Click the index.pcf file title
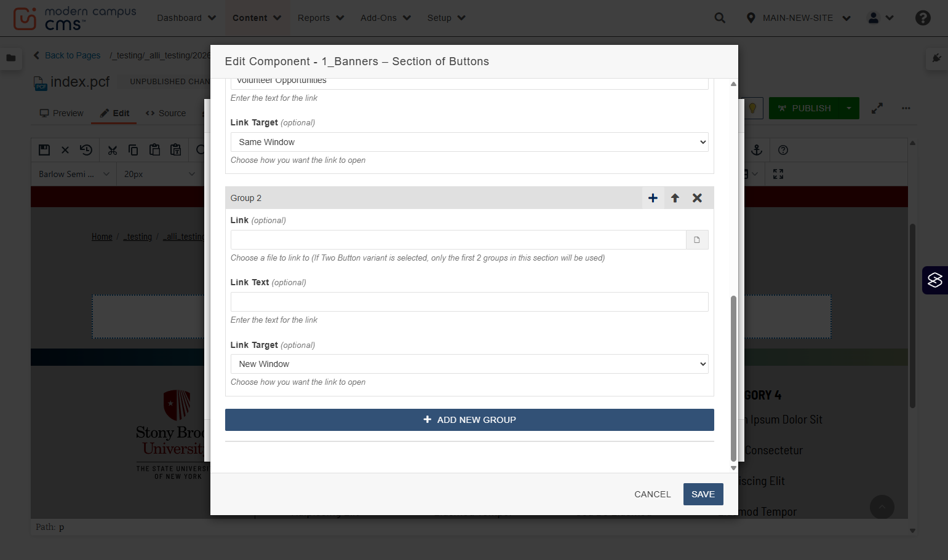This screenshot has width=948, height=560. click(80, 82)
